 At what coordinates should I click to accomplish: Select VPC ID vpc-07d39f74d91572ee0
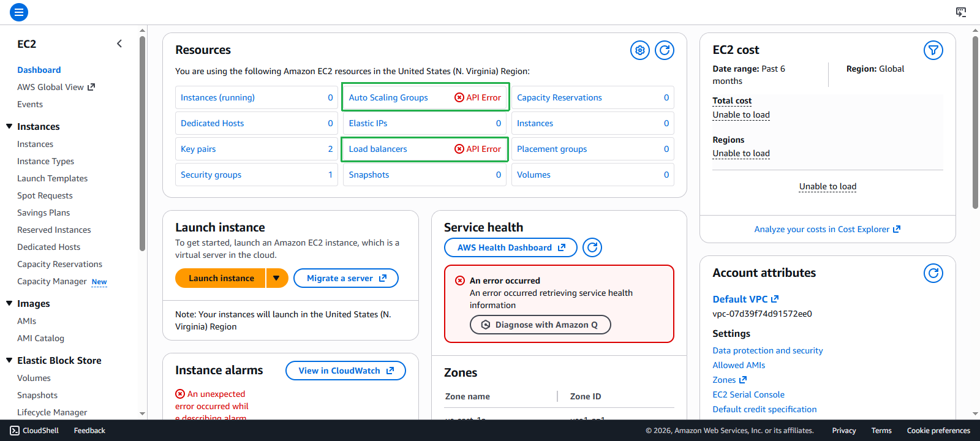pyautogui.click(x=762, y=314)
